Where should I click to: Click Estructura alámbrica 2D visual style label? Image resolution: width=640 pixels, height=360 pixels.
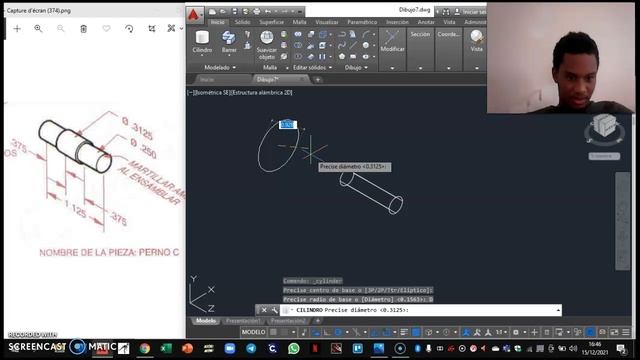point(262,93)
